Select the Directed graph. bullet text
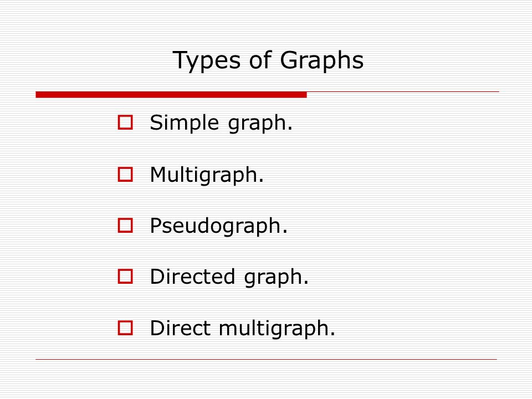This screenshot has height=399, width=532. pos(229,277)
